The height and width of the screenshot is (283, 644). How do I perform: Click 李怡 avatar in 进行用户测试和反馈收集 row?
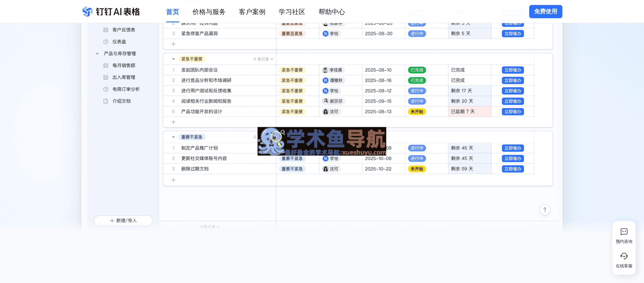pos(325,91)
